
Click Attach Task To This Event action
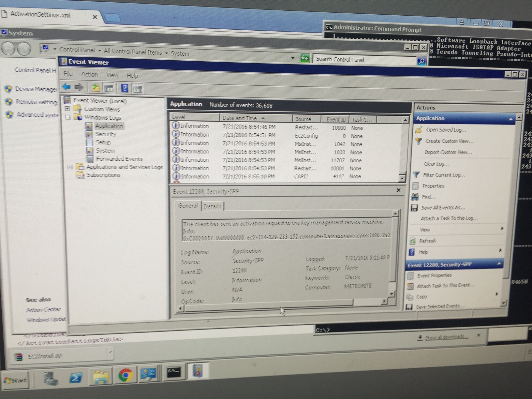coord(445,286)
